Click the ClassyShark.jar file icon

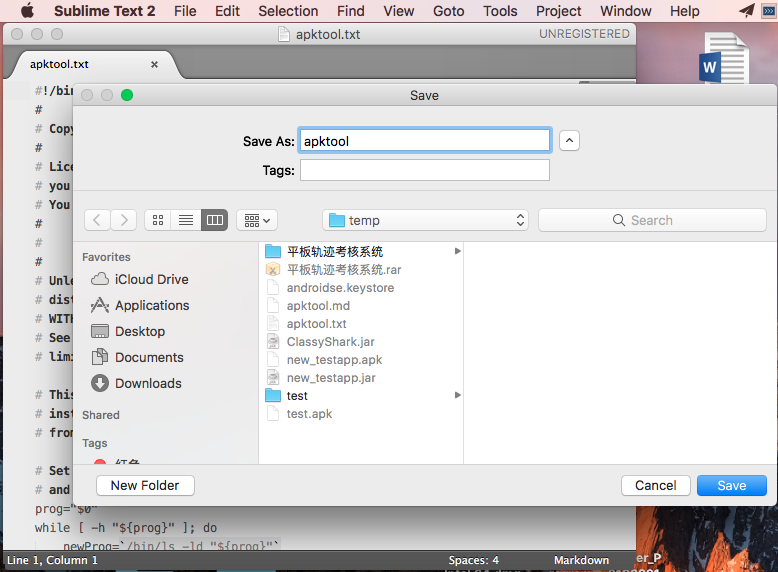(273, 342)
